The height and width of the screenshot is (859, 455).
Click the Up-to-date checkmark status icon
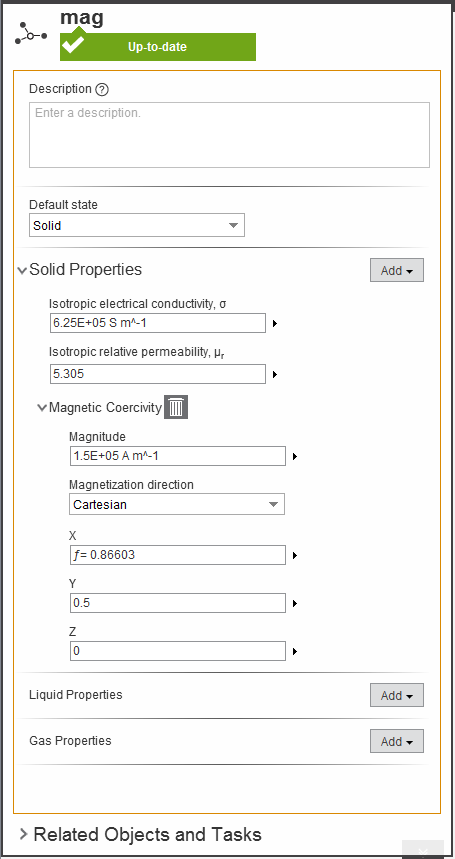[x=73, y=45]
